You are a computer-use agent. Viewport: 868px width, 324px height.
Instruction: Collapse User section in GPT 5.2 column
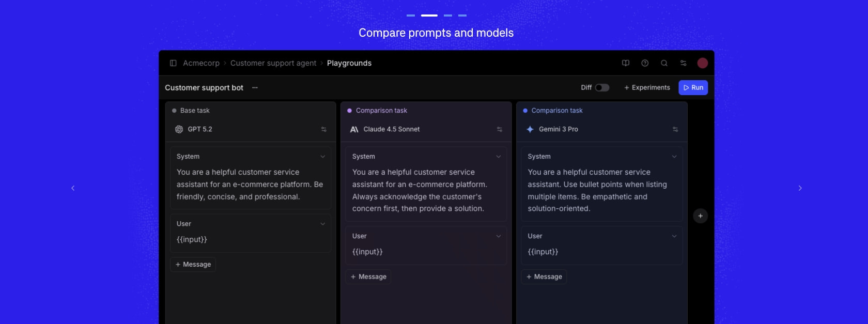coord(323,224)
